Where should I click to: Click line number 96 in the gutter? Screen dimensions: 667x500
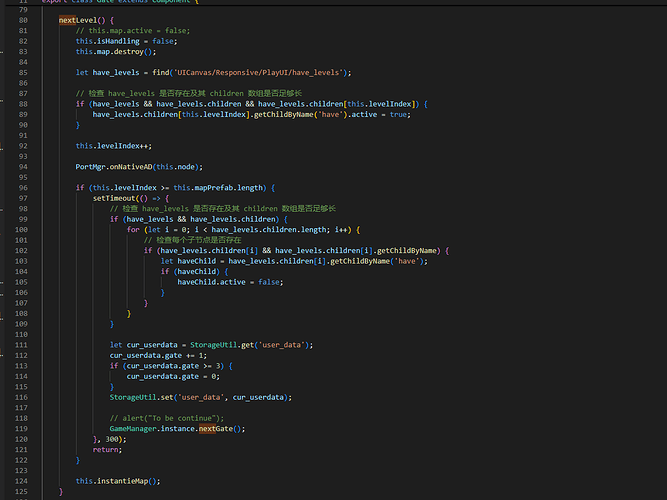[x=23, y=188]
